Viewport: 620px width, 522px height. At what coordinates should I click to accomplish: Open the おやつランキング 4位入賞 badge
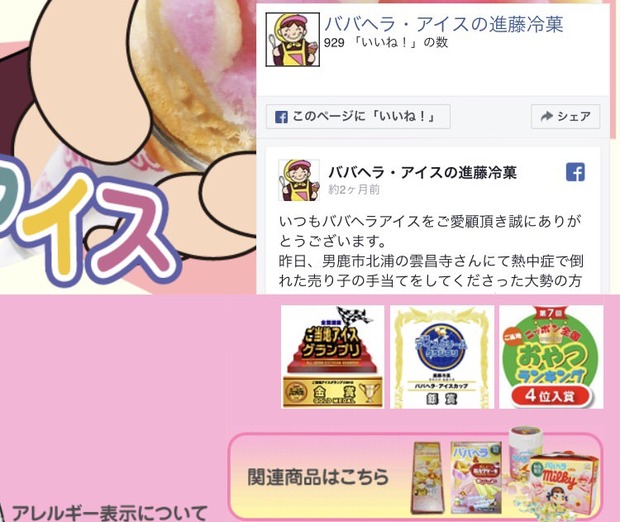click(551, 357)
